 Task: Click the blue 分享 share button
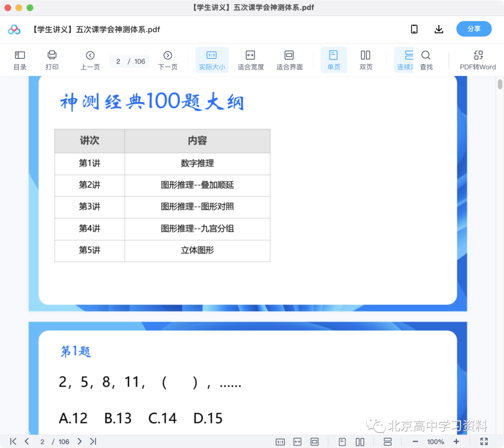point(474,29)
